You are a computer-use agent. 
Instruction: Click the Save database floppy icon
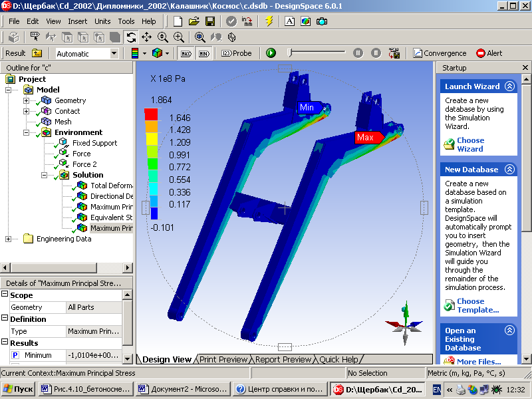coord(210,21)
